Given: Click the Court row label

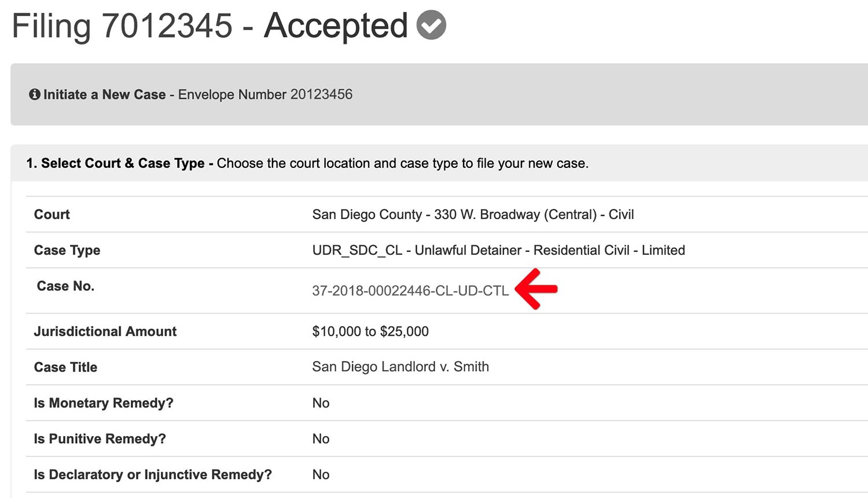Looking at the screenshot, I should (52, 214).
